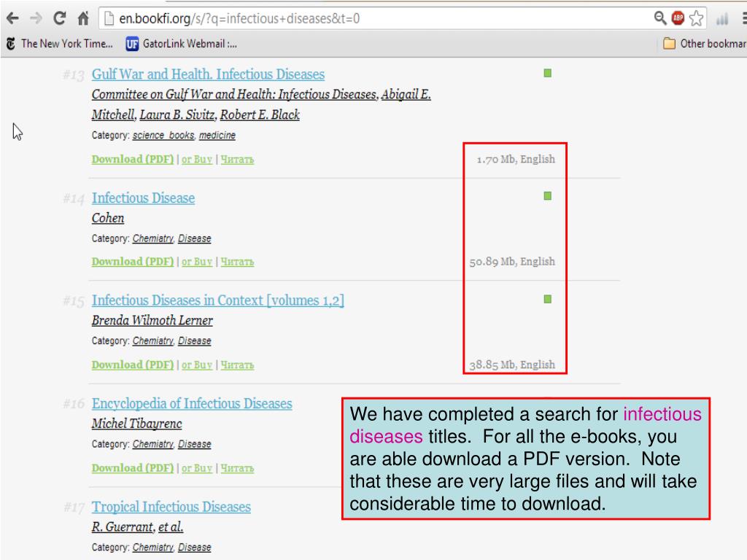Select the '50.89 Mb, English' file size text
This screenshot has height=560, width=747.
coord(512,262)
